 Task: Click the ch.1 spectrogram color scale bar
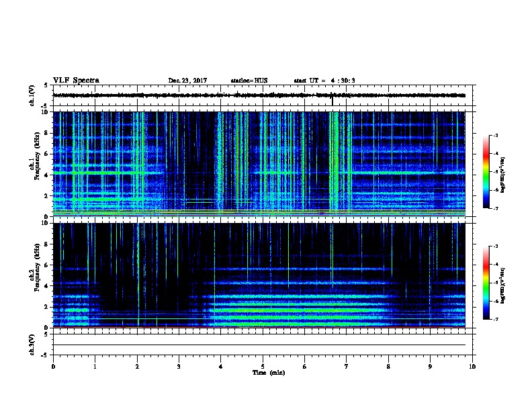[x=486, y=172]
